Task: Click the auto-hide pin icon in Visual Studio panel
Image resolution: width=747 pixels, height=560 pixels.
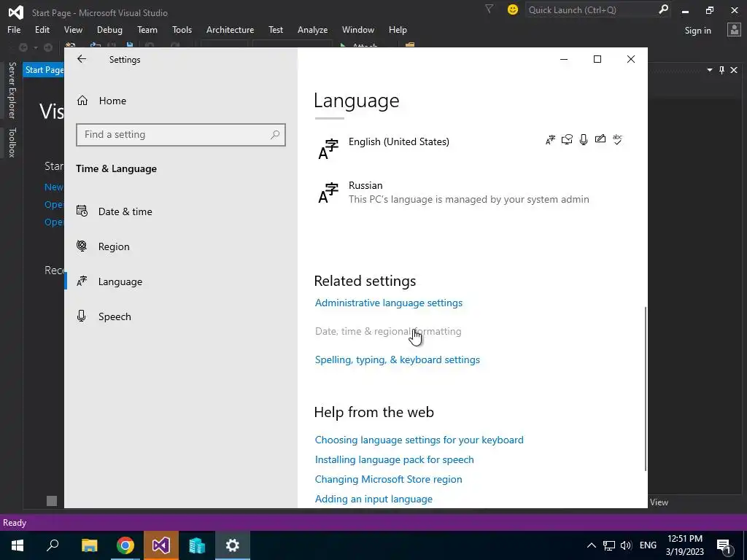Action: pos(721,70)
